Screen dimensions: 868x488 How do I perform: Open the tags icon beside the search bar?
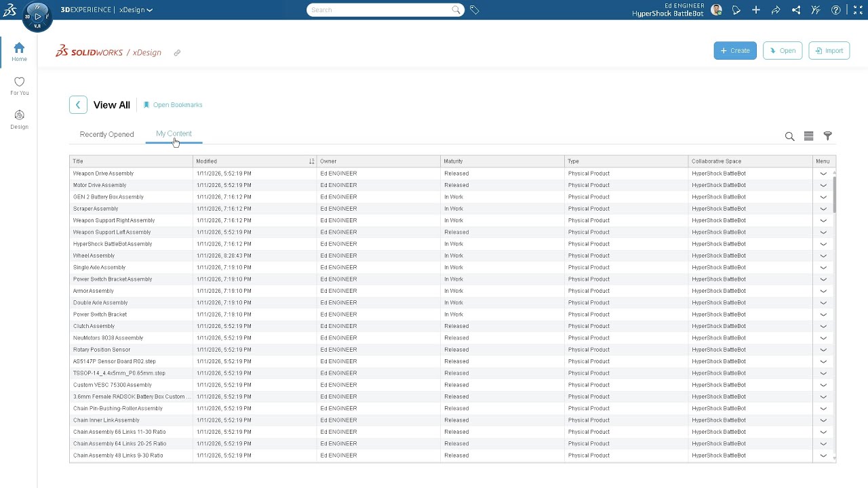[x=475, y=10]
